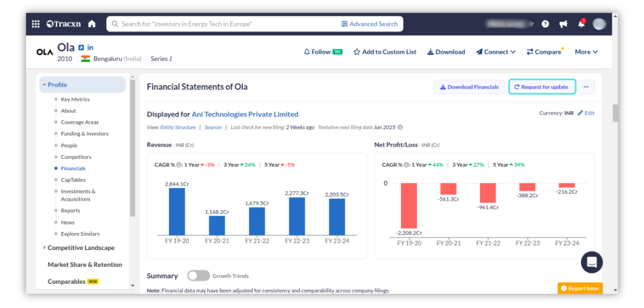Go to the Tracxn home icon
This screenshot has height=308, width=644.
(x=92, y=24)
